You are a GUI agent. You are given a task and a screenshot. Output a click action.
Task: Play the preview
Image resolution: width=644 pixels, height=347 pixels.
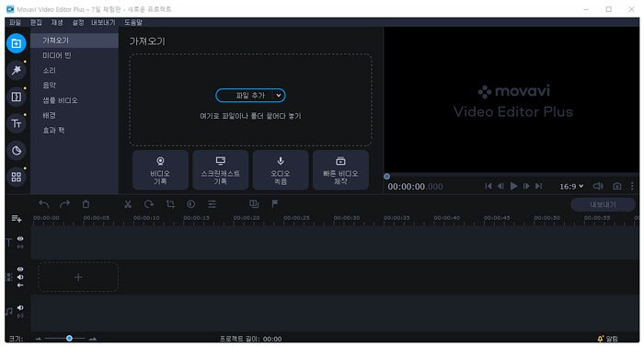(513, 186)
